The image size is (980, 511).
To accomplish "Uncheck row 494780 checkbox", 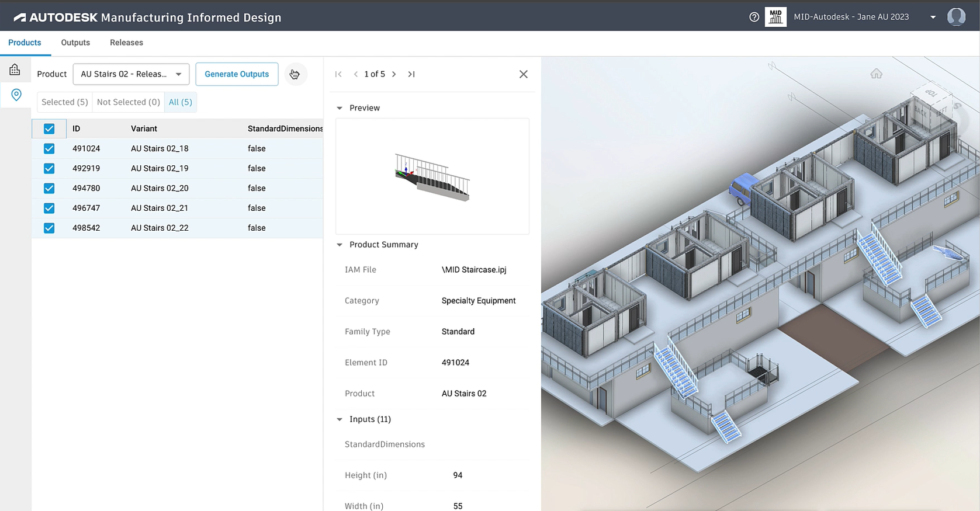I will tap(49, 188).
